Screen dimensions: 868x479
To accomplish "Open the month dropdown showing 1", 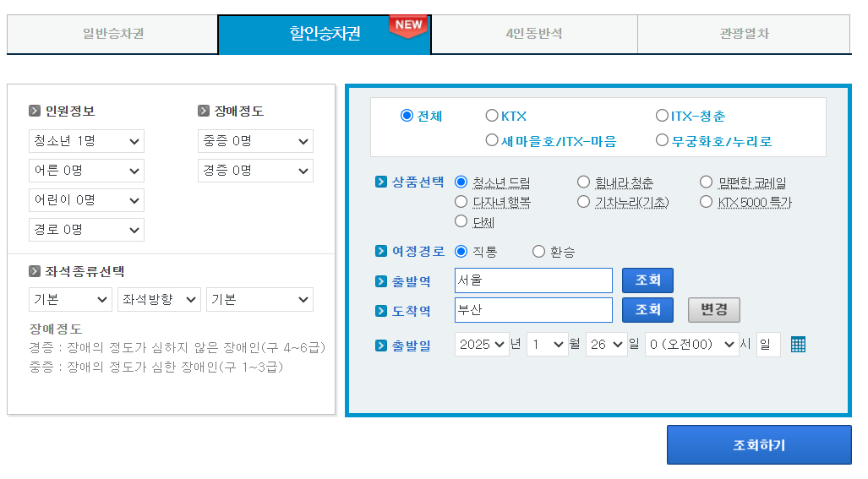I will click(x=548, y=345).
